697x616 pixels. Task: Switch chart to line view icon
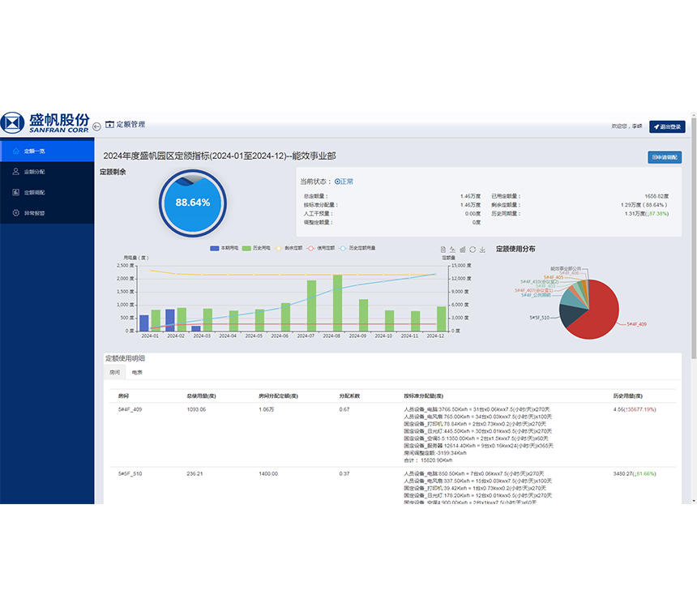[x=453, y=250]
